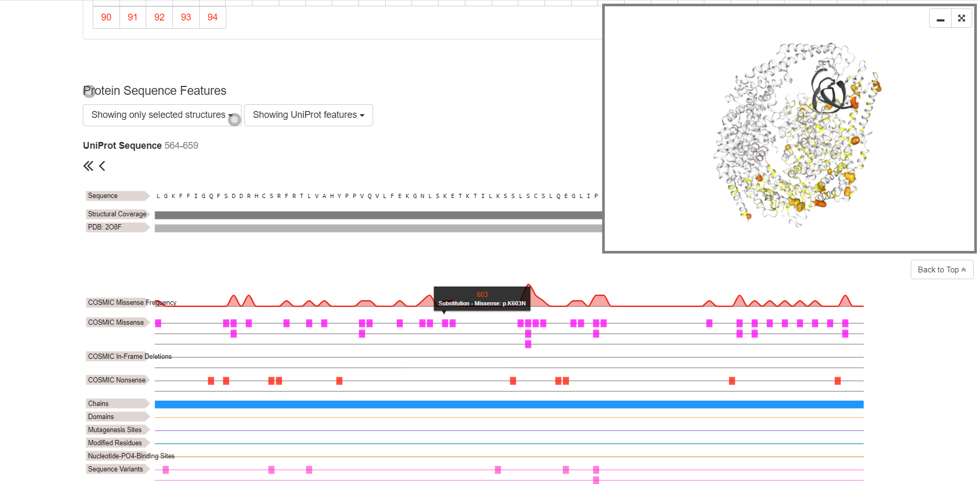Select the COSMIC Nonsense track label
Viewport: 980px width, 484px height.
[x=117, y=380]
